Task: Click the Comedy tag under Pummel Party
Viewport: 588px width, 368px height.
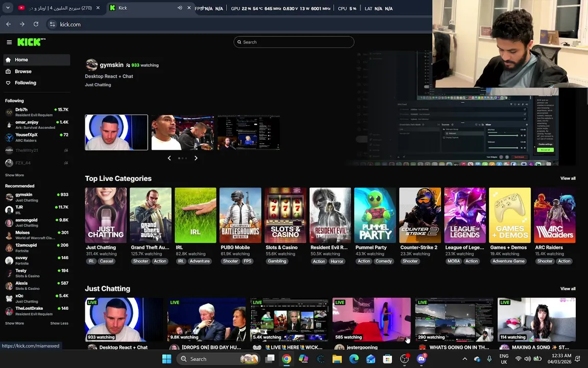Action: pyautogui.click(x=383, y=261)
